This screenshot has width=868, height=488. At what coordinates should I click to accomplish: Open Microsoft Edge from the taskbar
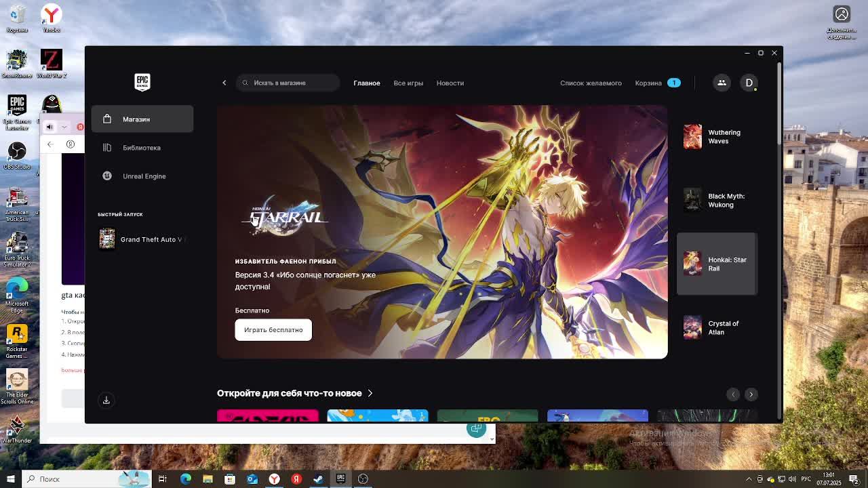(185, 479)
